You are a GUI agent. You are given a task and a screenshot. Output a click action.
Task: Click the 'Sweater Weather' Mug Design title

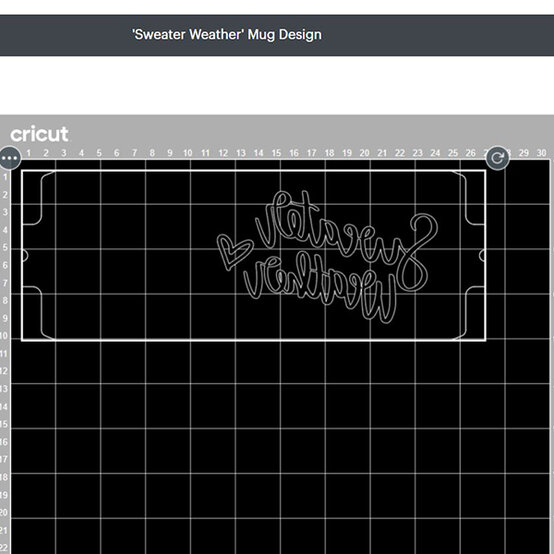coord(226,35)
